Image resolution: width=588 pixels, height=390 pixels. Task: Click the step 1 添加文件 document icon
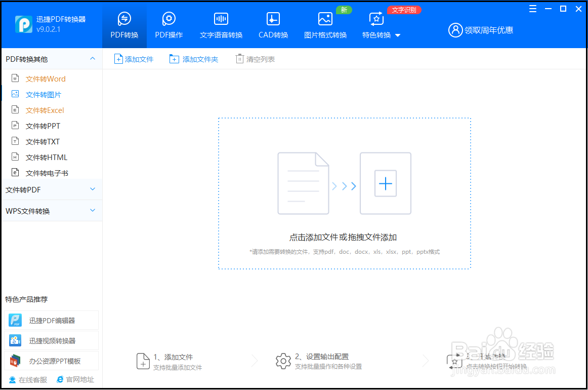(x=143, y=361)
